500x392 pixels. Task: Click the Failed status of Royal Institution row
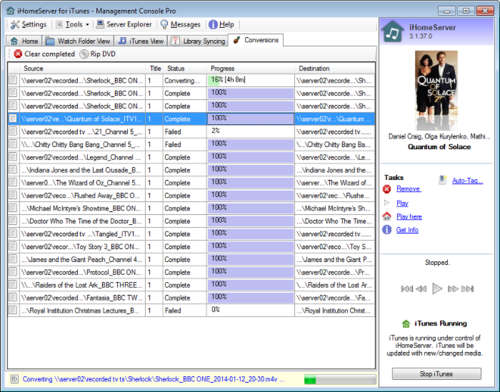[x=173, y=311]
